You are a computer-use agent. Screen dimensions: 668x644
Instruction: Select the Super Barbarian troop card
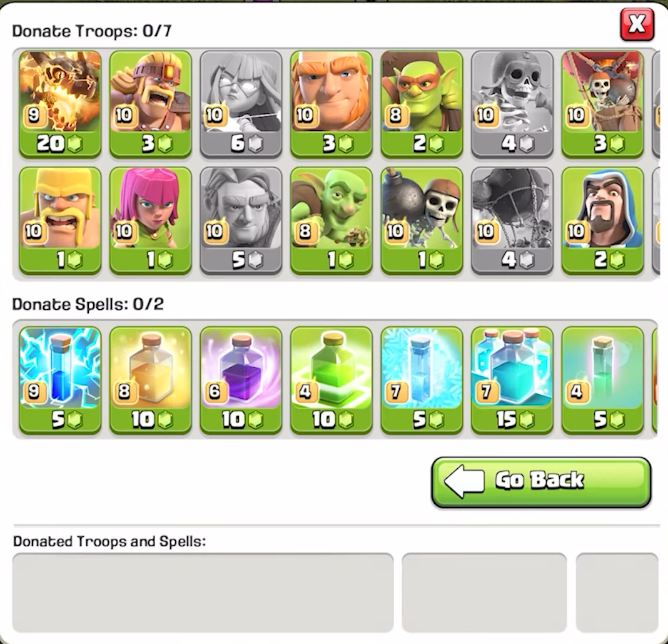tap(150, 104)
